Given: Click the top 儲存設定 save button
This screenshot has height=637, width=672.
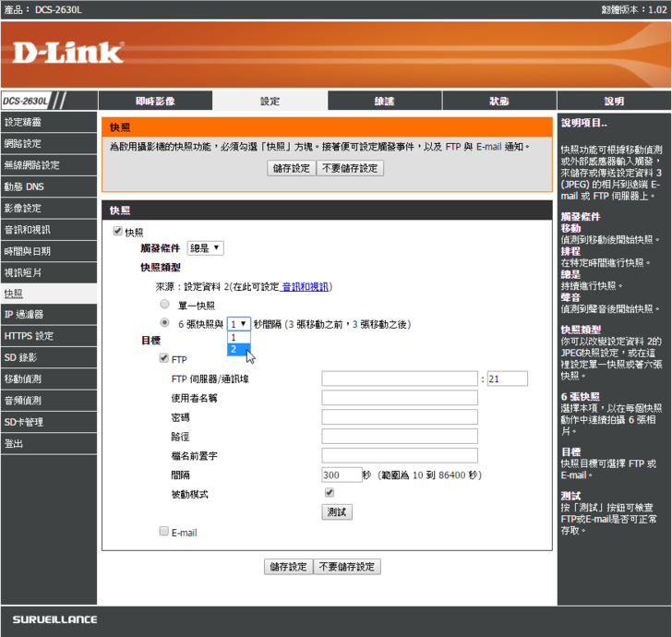Looking at the screenshot, I should 291,168.
